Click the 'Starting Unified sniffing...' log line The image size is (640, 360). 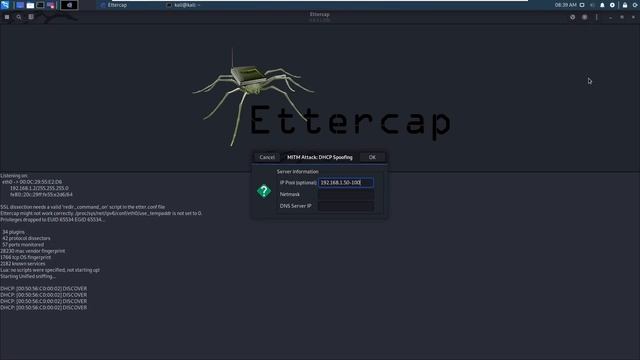pyautogui.click(x=28, y=276)
